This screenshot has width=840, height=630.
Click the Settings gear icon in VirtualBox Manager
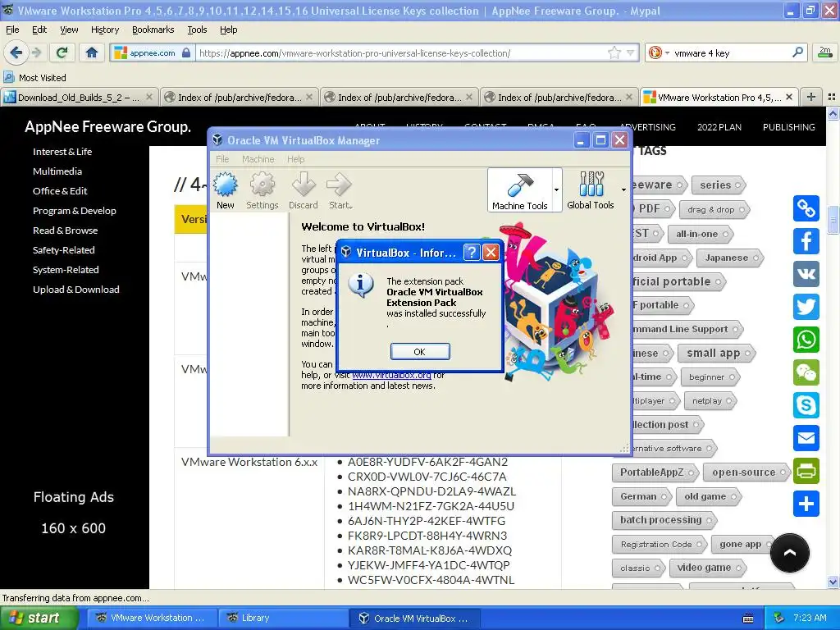tap(262, 190)
